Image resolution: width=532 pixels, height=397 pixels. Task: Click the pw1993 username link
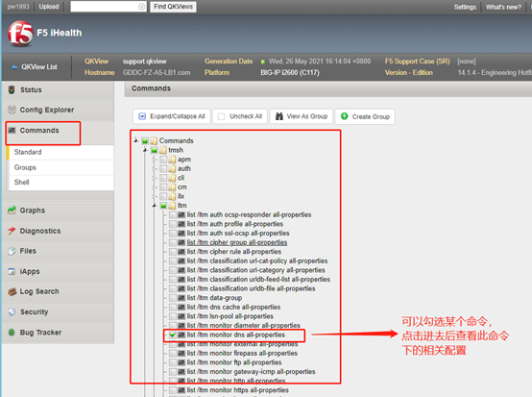point(18,7)
